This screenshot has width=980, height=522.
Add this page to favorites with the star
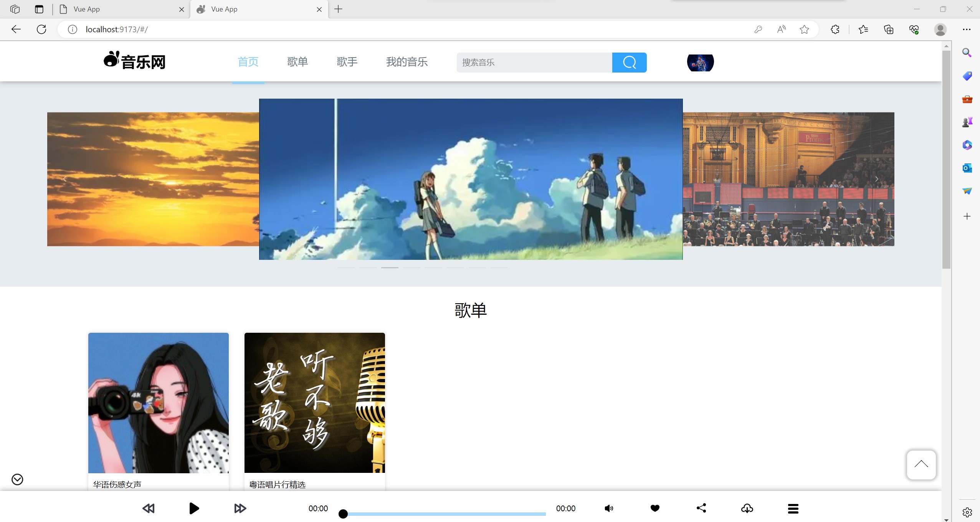click(805, 30)
